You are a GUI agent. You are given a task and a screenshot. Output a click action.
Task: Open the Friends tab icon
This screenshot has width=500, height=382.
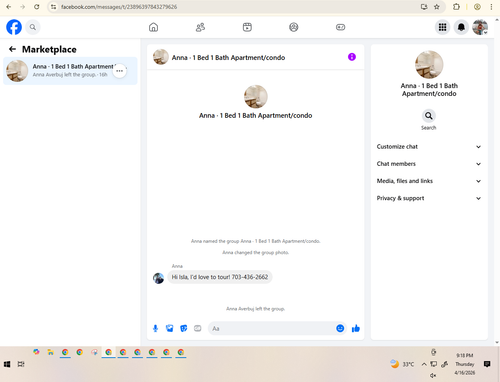pos(200,27)
